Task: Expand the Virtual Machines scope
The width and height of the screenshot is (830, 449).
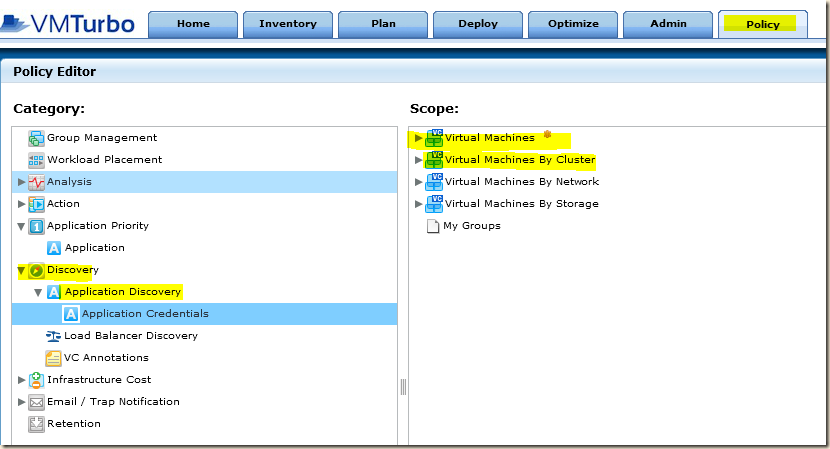Action: 418,138
